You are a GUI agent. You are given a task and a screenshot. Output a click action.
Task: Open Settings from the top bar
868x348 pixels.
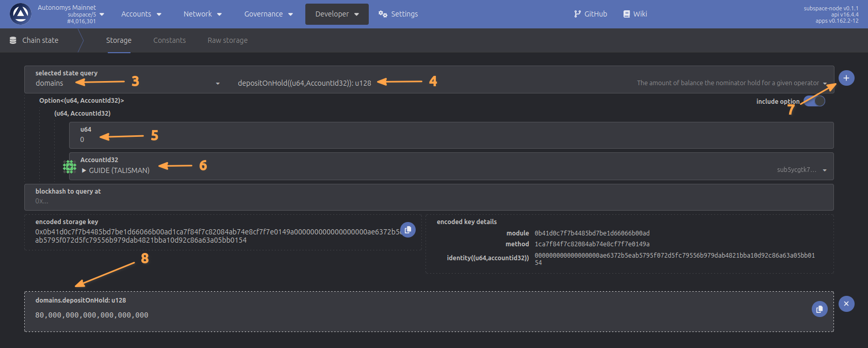pyautogui.click(x=398, y=14)
